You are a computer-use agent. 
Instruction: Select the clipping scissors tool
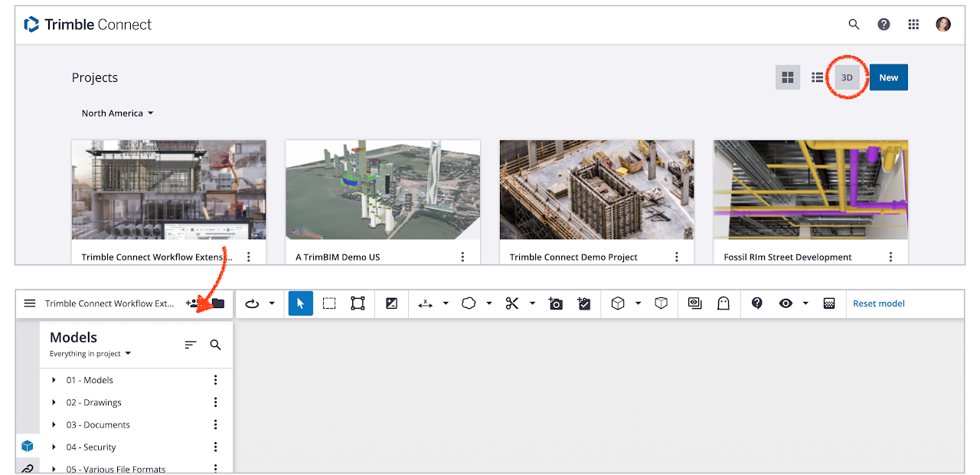coord(511,303)
